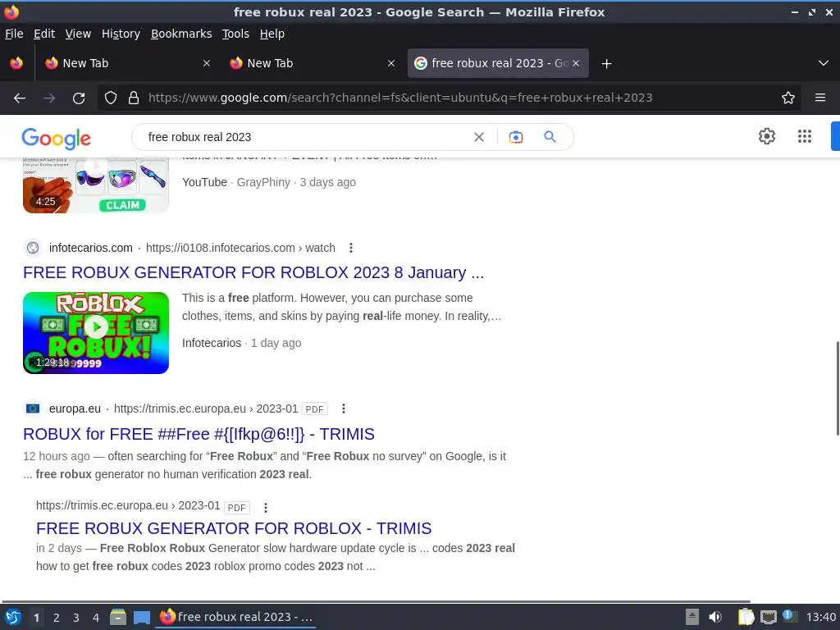Open options for europa.eu result
Image resolution: width=840 pixels, height=630 pixels.
click(x=344, y=409)
